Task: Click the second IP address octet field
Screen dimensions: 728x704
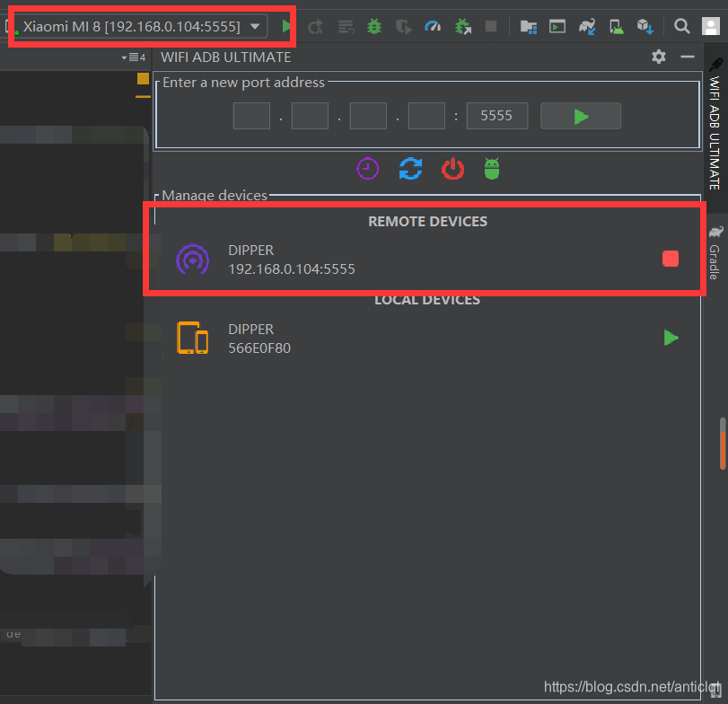Action: tap(311, 116)
